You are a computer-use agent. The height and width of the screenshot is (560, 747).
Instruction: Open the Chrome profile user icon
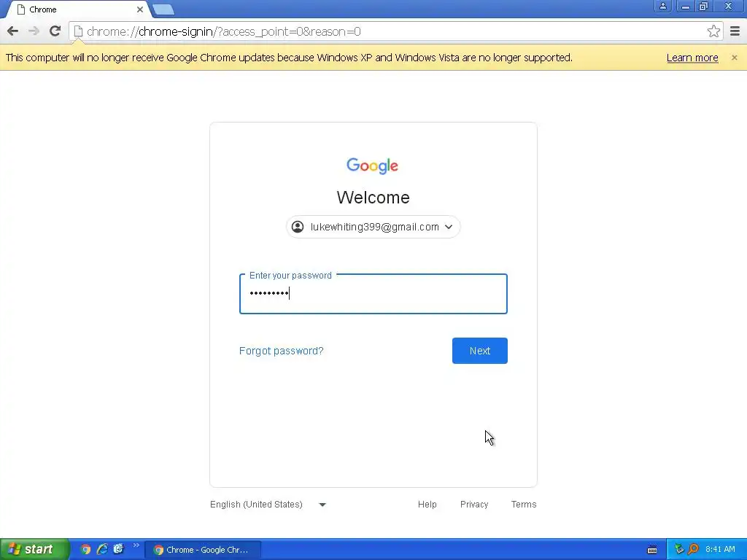[662, 7]
